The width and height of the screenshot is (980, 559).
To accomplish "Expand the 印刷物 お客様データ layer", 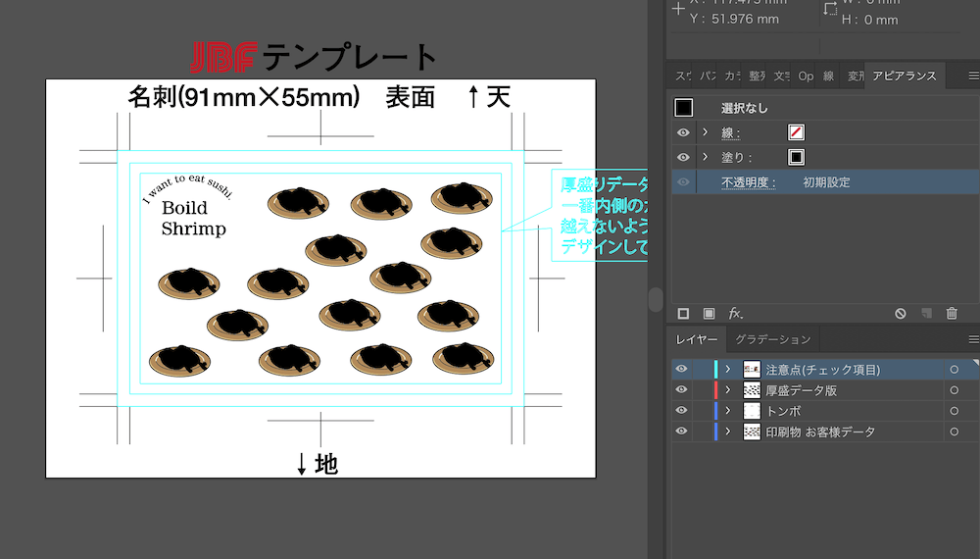I will [x=727, y=432].
